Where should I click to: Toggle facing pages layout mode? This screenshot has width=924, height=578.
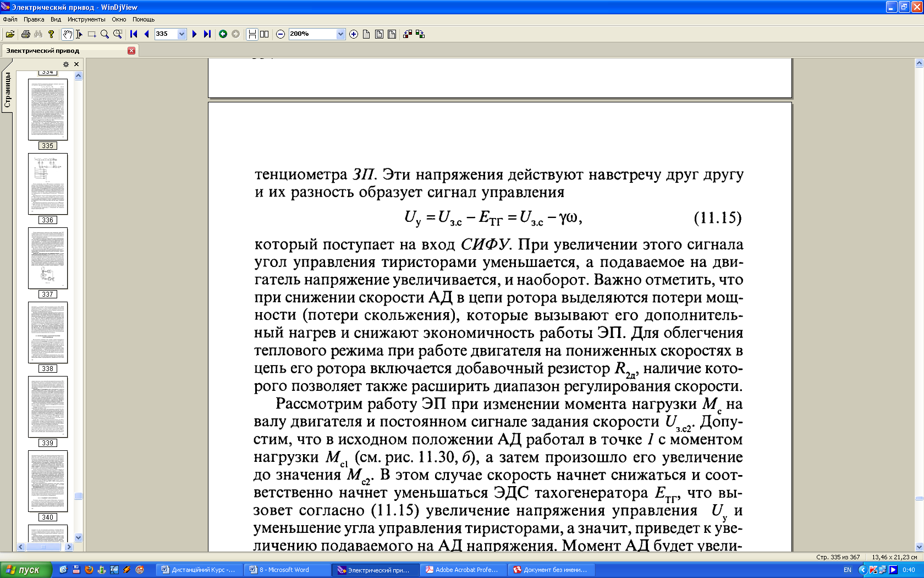[x=265, y=34]
